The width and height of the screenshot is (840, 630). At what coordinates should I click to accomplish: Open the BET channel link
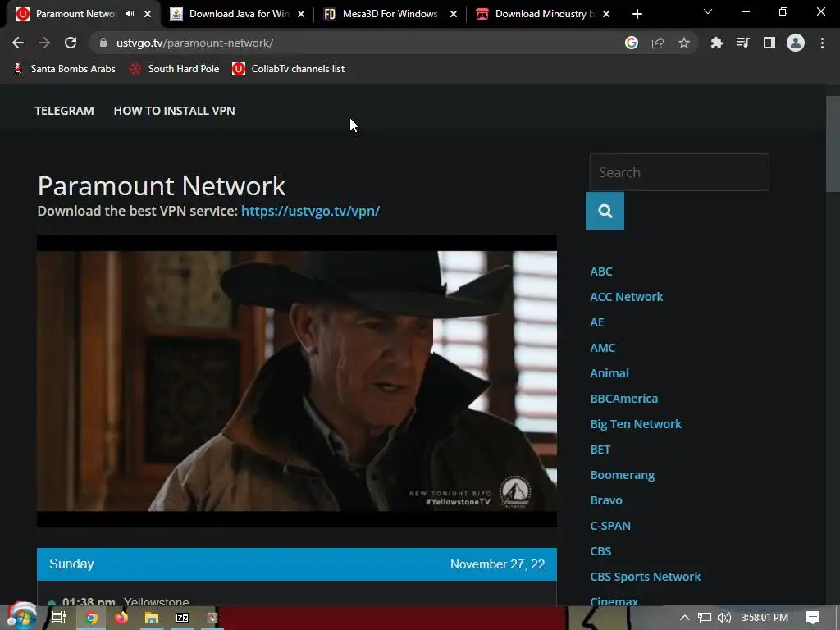tap(600, 450)
